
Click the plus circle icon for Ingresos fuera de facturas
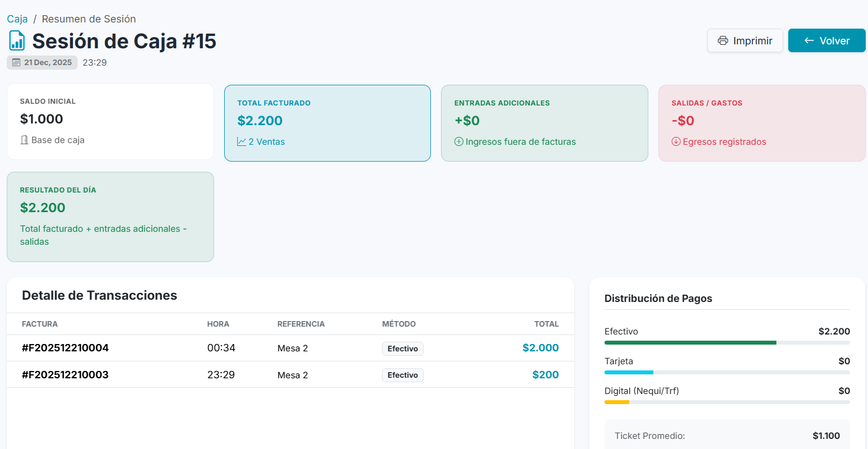(459, 142)
